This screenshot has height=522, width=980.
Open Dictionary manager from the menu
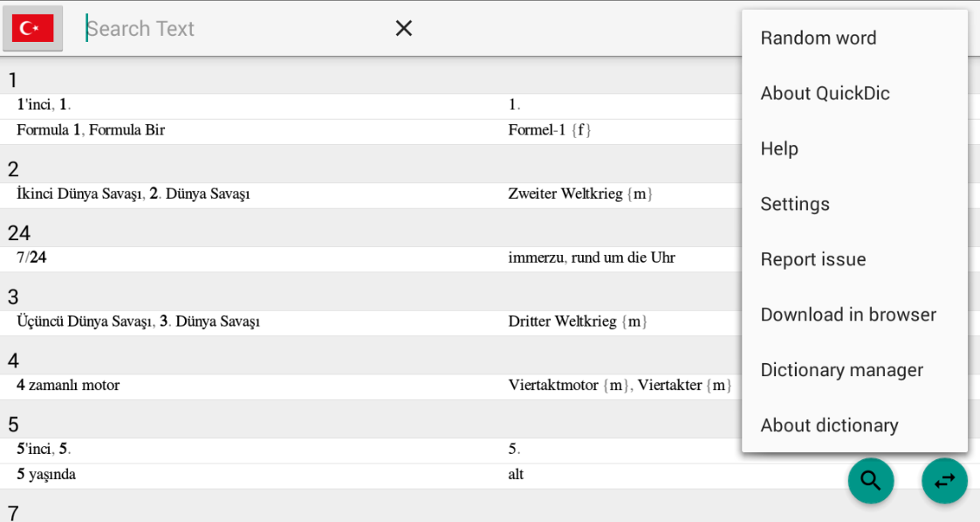[x=854, y=370]
